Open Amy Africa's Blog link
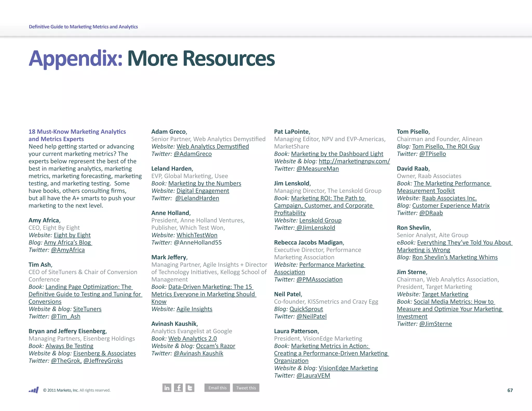 pos(68,242)
